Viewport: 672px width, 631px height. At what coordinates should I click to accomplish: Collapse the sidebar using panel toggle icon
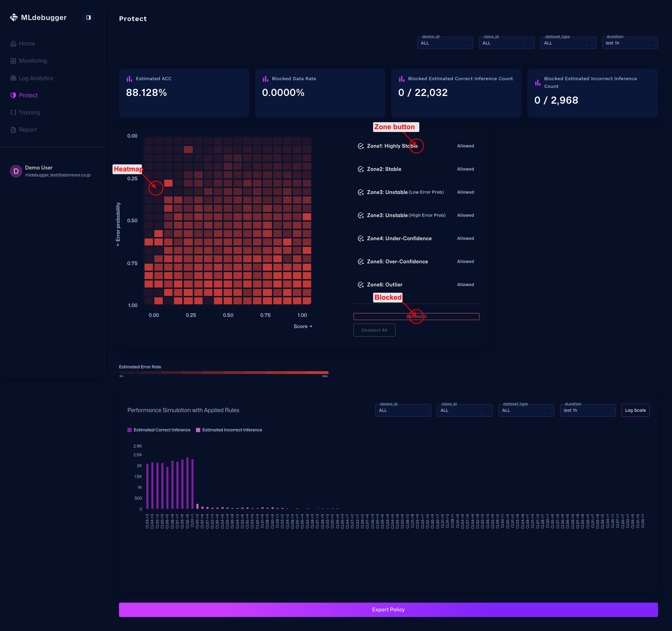(89, 18)
